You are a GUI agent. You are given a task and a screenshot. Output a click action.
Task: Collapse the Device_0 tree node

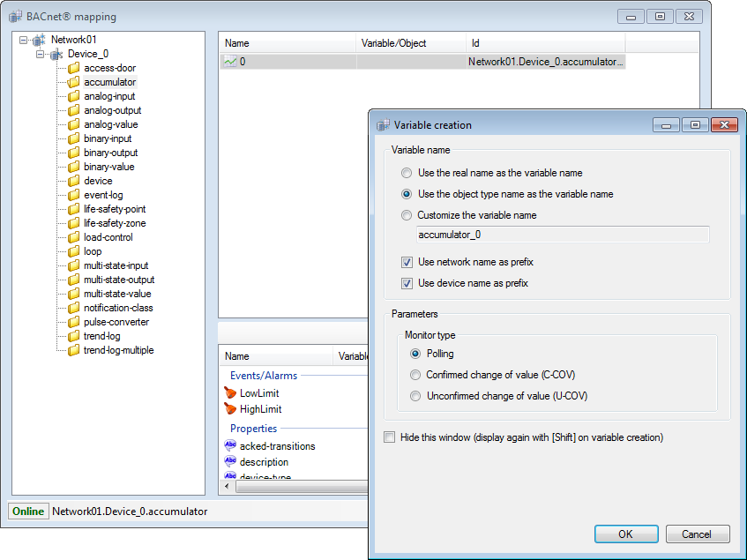pyautogui.click(x=40, y=55)
